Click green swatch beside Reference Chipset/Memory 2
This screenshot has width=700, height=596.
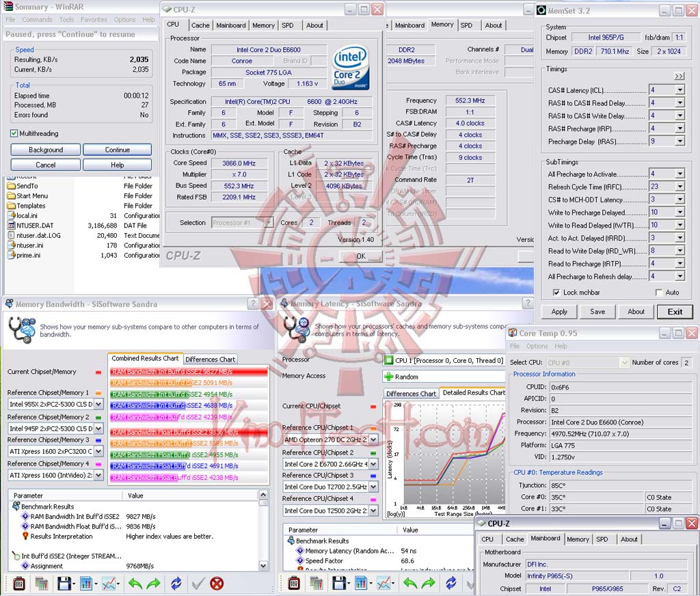98,417
